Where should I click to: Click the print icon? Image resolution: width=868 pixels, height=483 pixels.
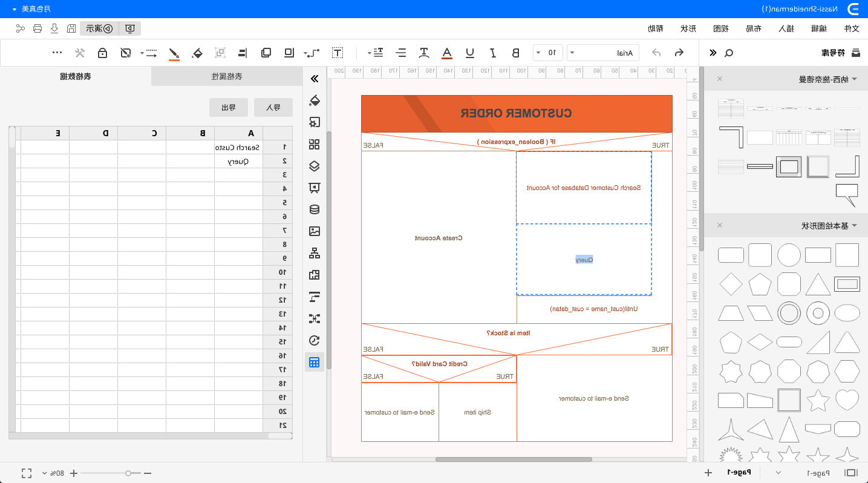tap(38, 28)
